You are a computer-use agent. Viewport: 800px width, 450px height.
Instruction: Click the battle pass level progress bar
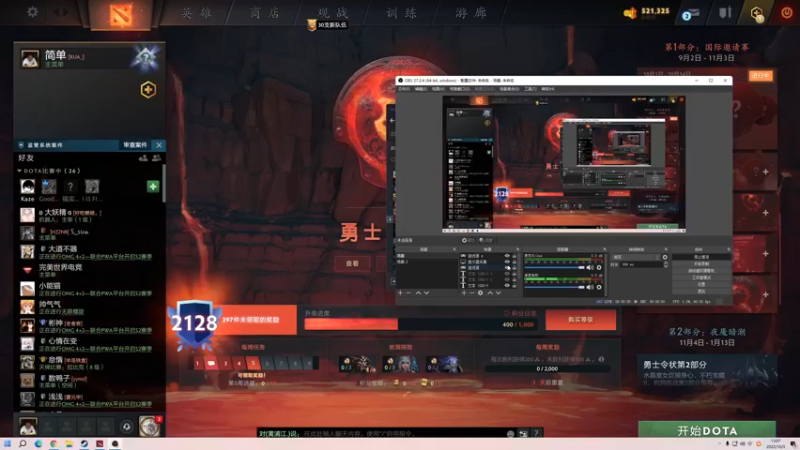tap(419, 324)
